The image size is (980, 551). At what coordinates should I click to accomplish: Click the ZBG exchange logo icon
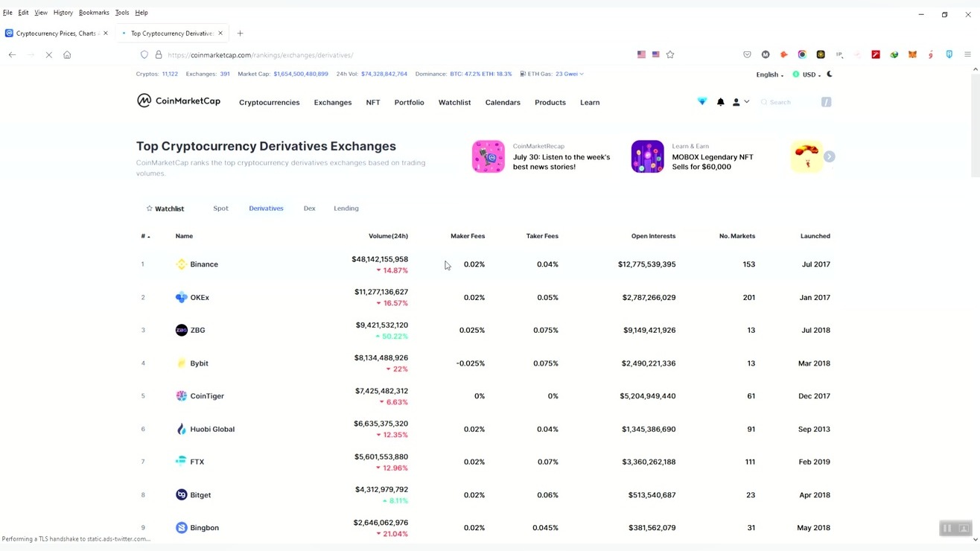tap(181, 330)
